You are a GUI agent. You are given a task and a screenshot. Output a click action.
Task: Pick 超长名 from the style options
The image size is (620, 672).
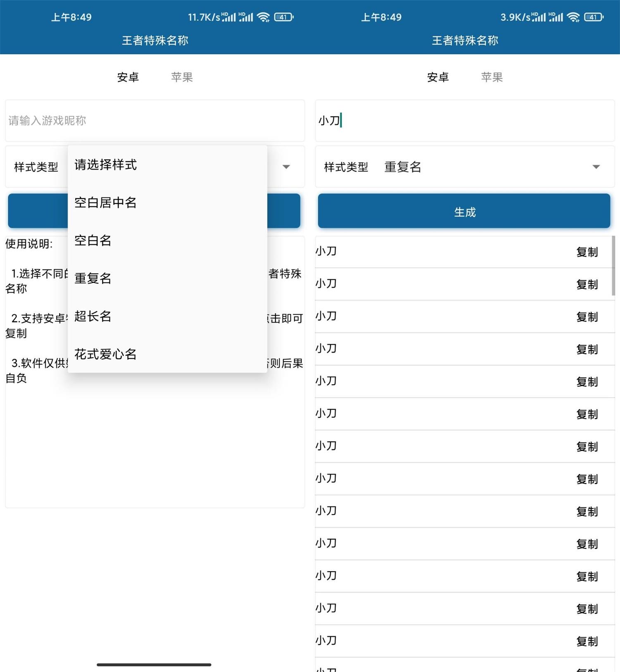93,316
